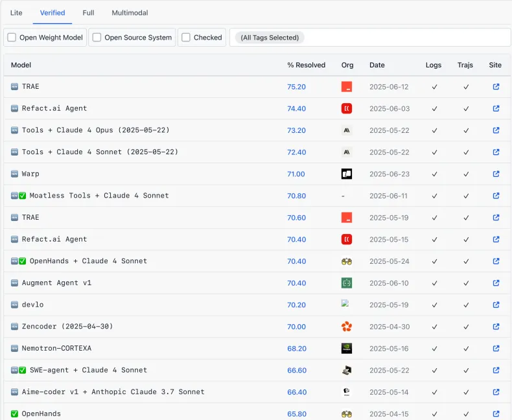512x420 pixels.
Task: Enable the Open Source System checkbox
Action: pos(97,37)
